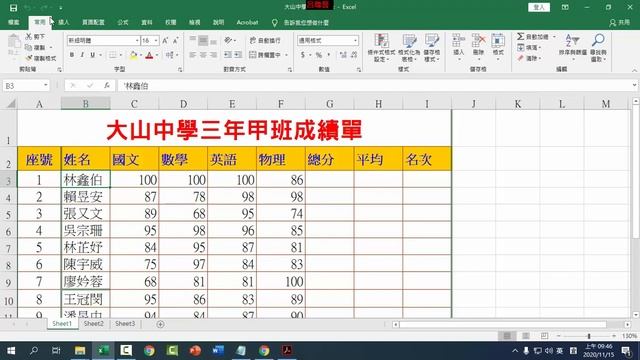Screen dimensions: 640x360
Task: Switch to the 插入 (Insert) tab
Action: (64, 22)
